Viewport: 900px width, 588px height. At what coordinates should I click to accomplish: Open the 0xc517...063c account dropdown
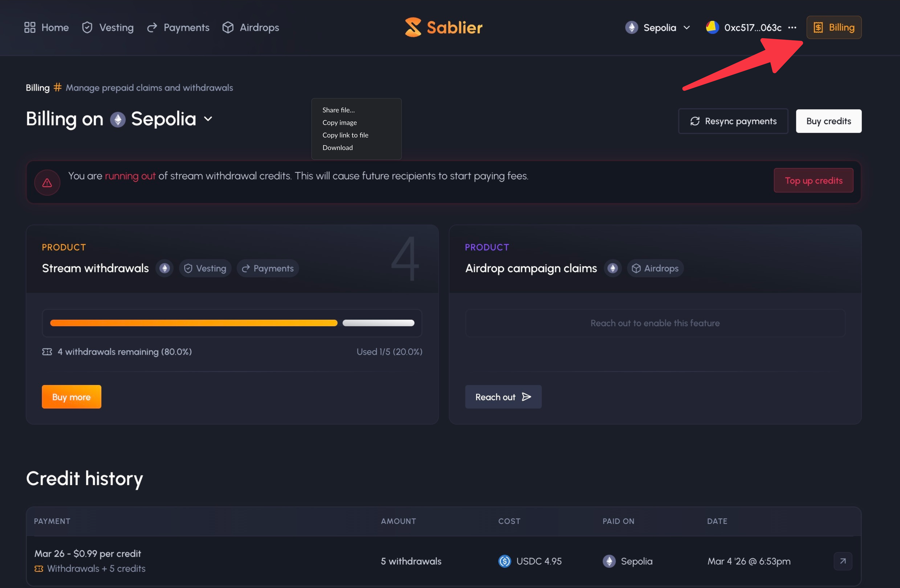752,27
